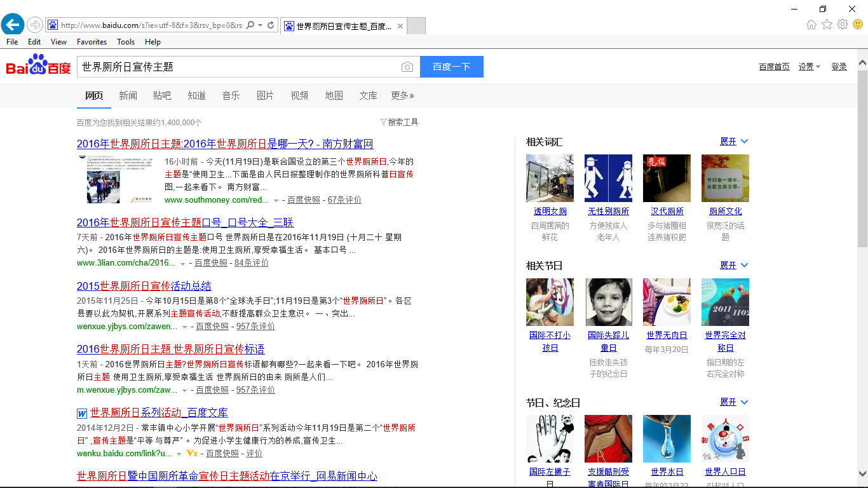Open the 百度首页 link
The image size is (868, 488).
(774, 67)
